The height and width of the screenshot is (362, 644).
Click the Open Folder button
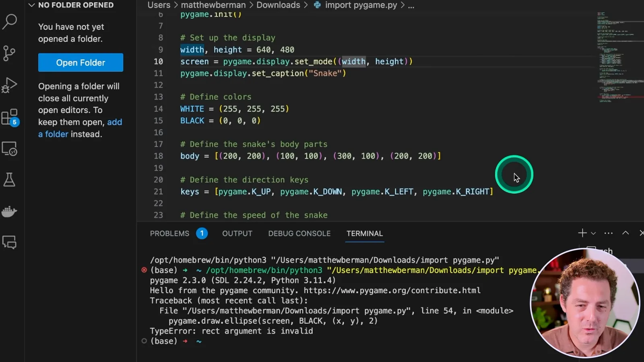80,62
